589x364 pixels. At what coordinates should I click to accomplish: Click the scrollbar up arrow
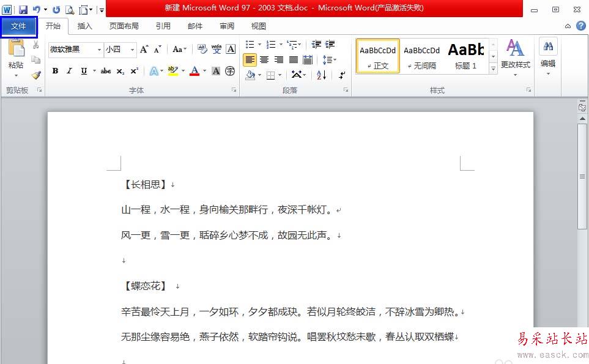tap(582, 119)
